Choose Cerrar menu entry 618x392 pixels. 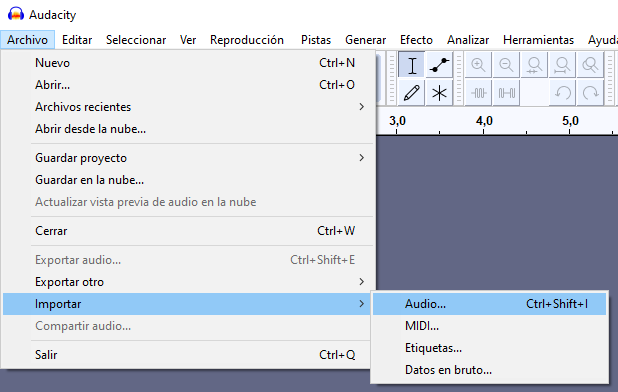click(x=188, y=231)
